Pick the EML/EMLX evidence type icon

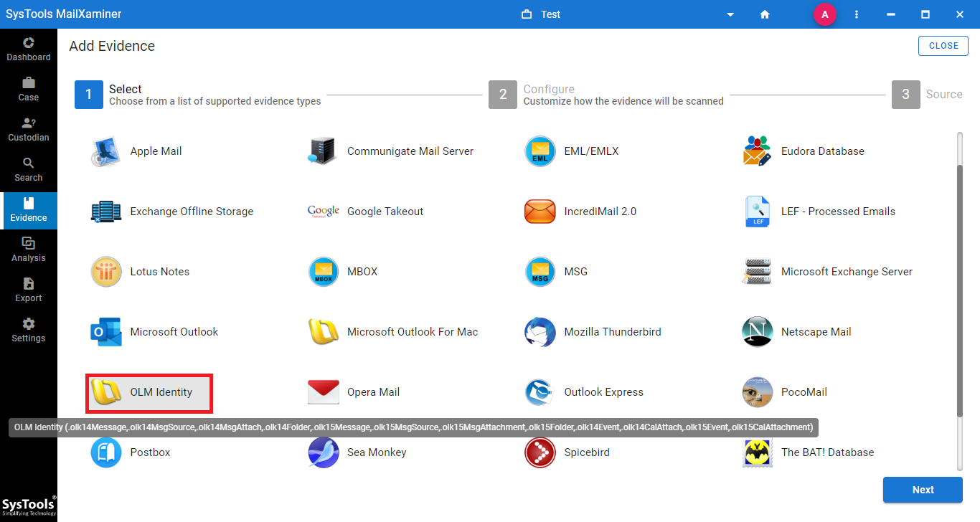tap(540, 151)
